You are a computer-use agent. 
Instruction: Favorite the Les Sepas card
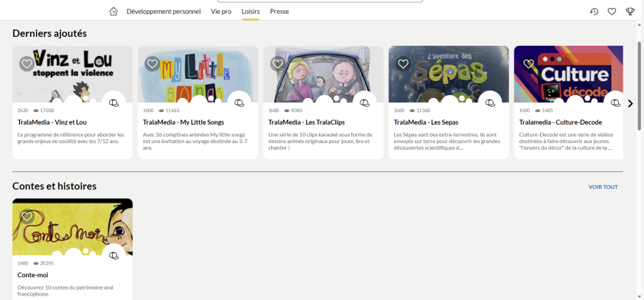(403, 63)
